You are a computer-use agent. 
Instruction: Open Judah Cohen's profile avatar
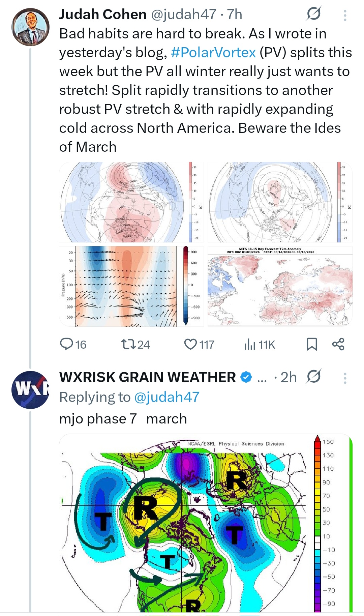point(30,27)
